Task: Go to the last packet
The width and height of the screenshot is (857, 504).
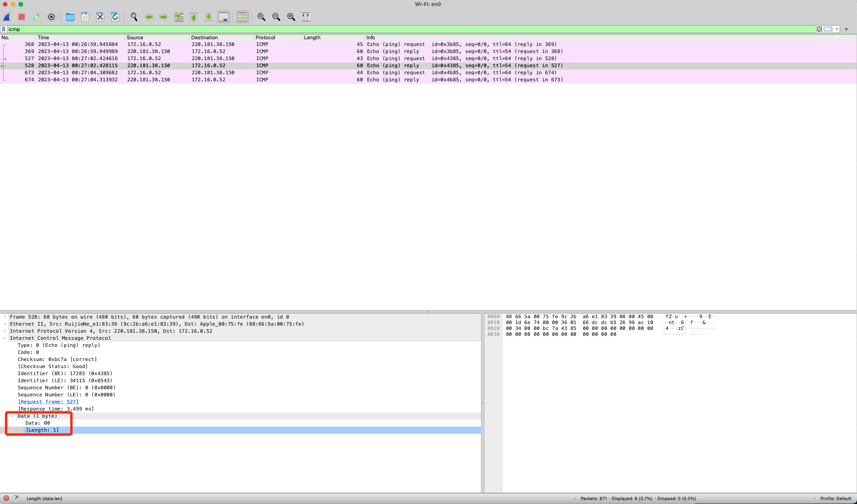Action: coord(209,17)
